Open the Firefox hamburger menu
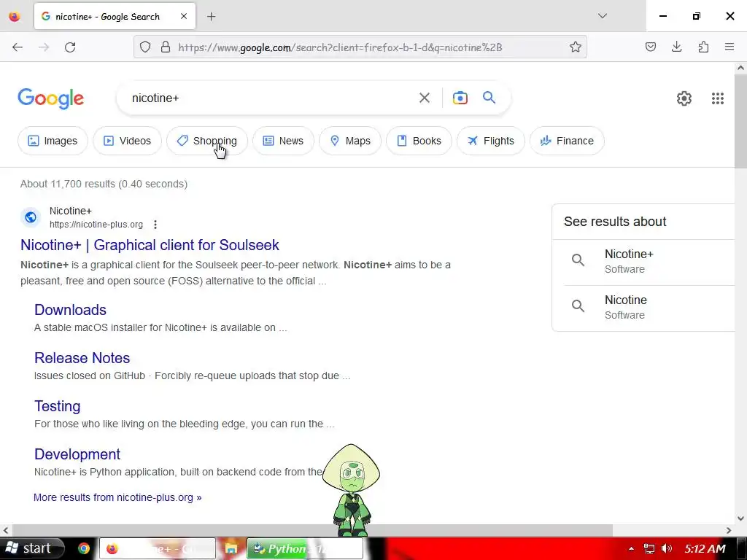747x560 pixels. coord(729,47)
